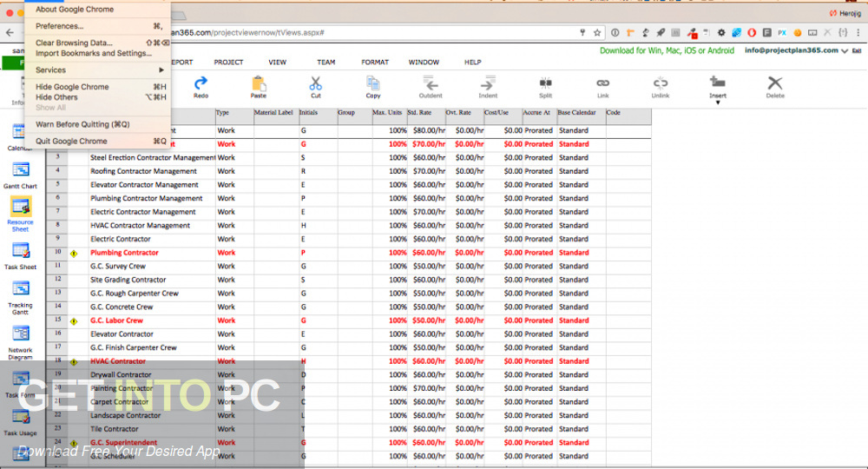Open the WINDOW menu

click(424, 62)
